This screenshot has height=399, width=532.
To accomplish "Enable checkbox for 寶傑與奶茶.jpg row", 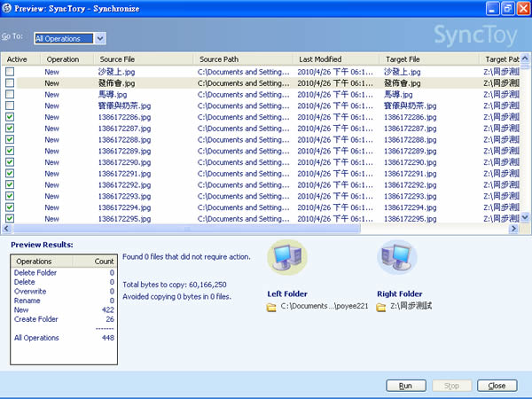I will click(10, 106).
